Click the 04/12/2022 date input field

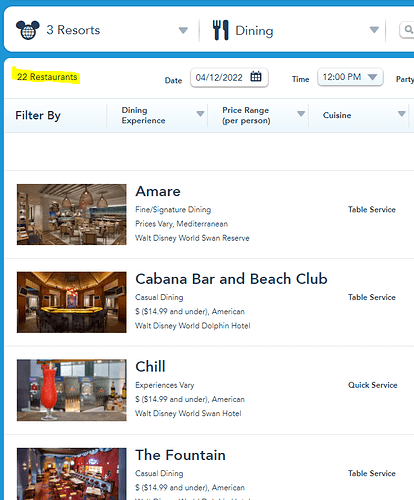click(x=229, y=78)
